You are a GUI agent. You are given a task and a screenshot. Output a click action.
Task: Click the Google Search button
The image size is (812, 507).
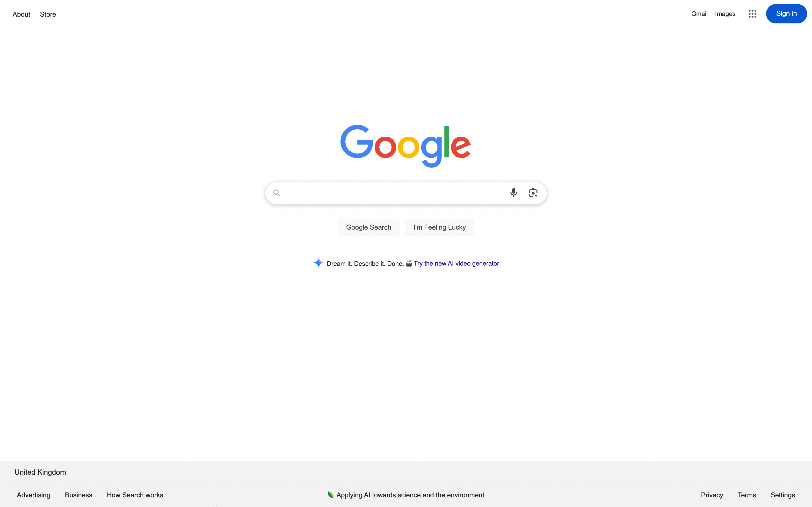[x=368, y=227]
